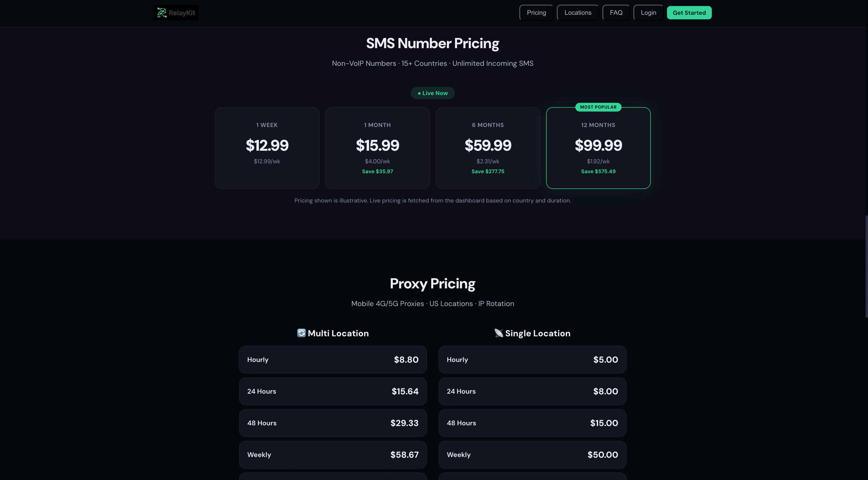
Task: Click the Multi Location rotation icon
Action: [301, 333]
